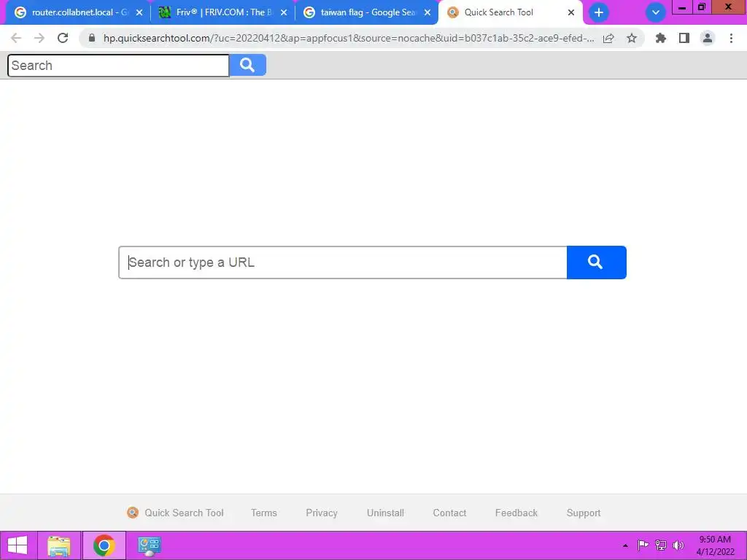Restore down the Chrome window

click(702, 7)
